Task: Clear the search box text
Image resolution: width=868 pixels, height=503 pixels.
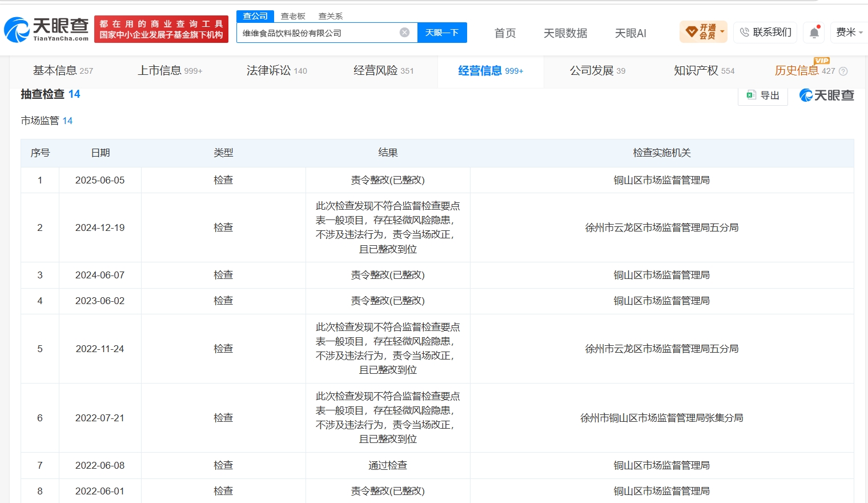Action: (404, 33)
